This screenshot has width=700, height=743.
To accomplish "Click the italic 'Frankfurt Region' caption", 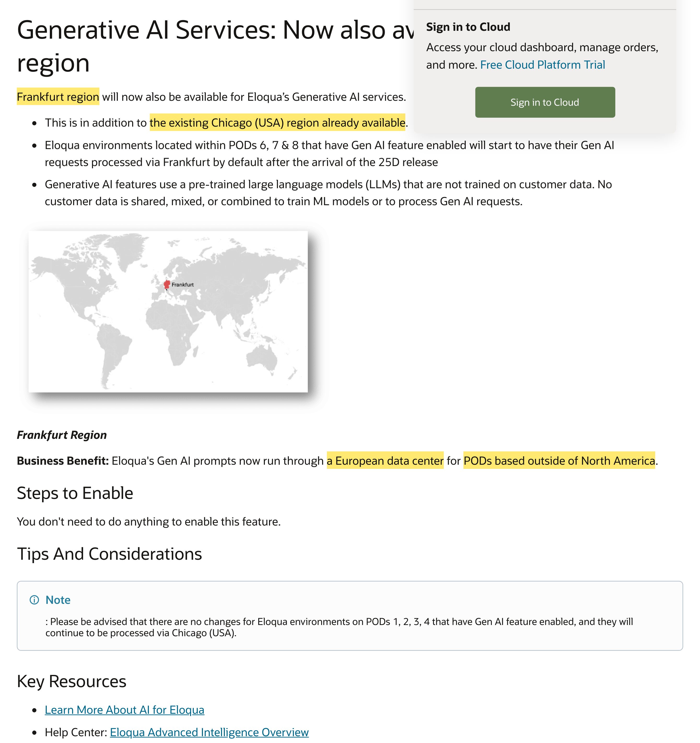I will tap(62, 435).
